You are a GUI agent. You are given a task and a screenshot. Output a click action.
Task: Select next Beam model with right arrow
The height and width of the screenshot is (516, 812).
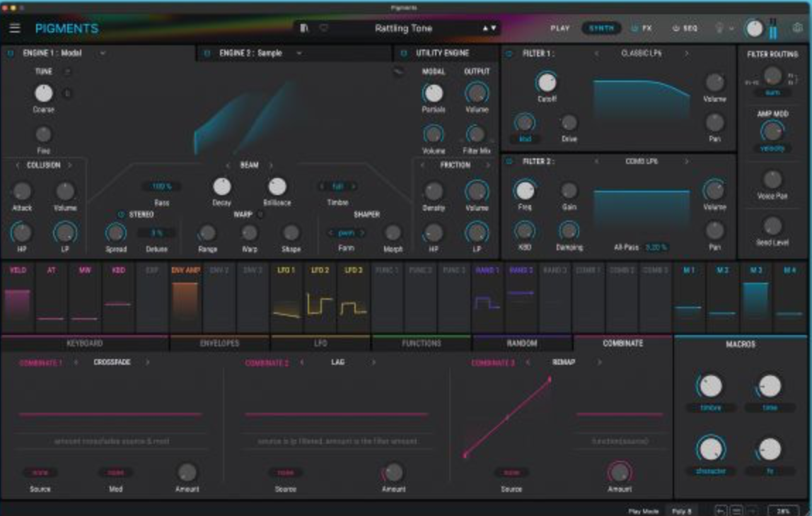270,165
